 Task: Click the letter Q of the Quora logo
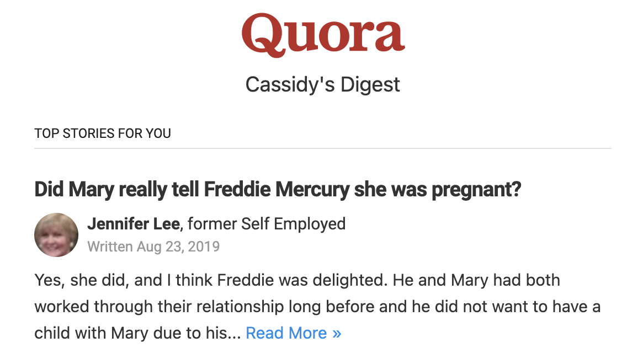(262, 34)
